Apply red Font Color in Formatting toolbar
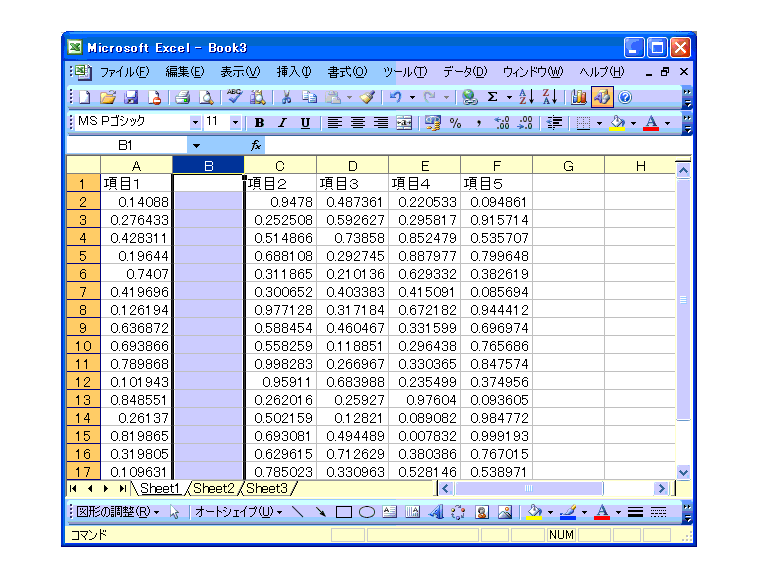 click(651, 123)
